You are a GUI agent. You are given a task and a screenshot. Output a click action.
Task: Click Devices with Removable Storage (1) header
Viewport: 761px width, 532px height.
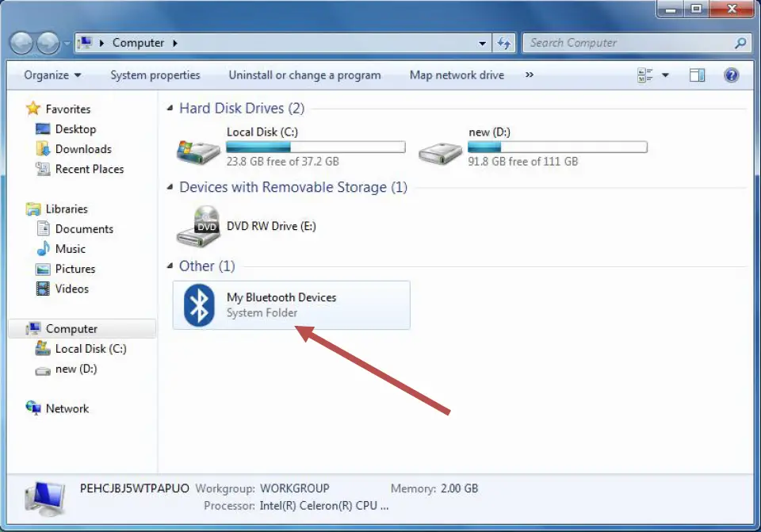pos(293,187)
